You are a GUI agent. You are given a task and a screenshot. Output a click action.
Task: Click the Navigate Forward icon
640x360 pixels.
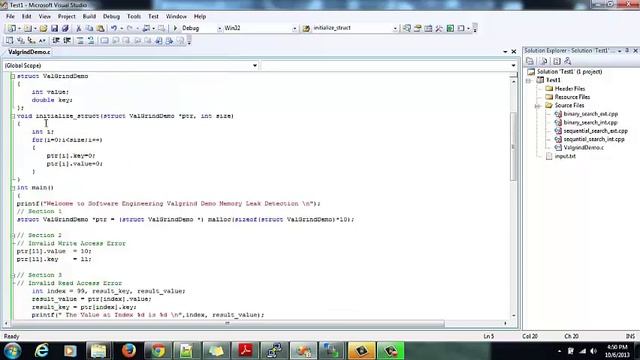pos(162,28)
